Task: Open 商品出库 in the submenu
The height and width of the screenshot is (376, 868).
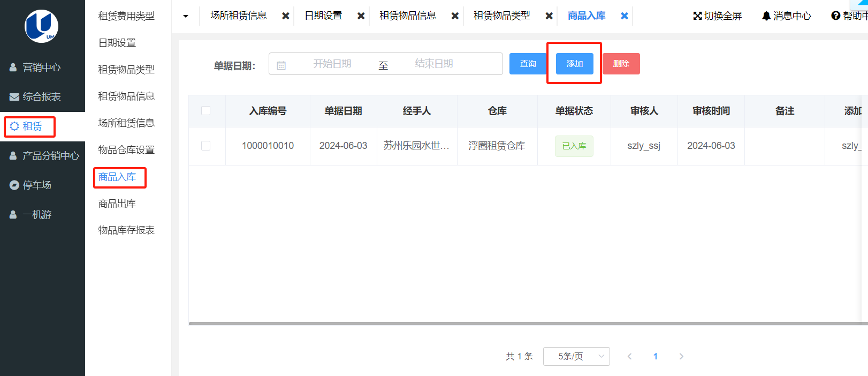Action: (x=117, y=204)
